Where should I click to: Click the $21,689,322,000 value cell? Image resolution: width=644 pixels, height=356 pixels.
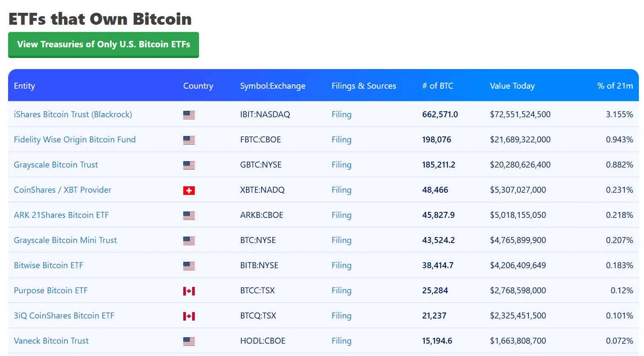coord(520,139)
